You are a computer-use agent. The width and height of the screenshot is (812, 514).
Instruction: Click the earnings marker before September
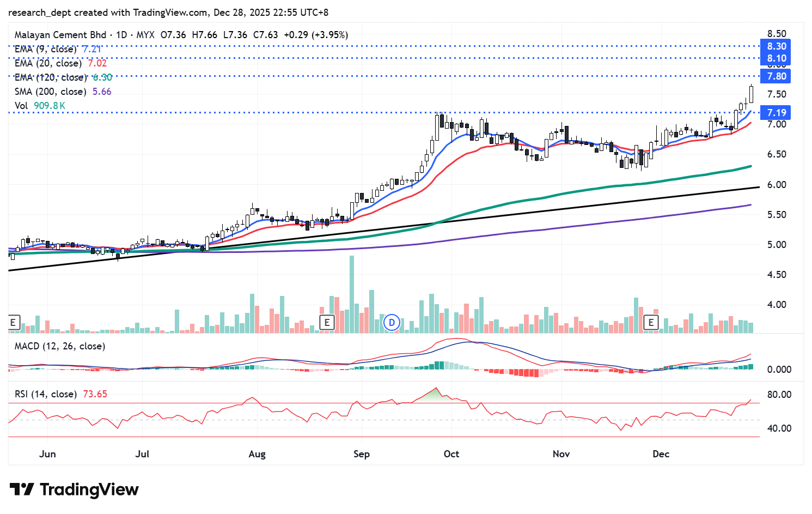(327, 322)
